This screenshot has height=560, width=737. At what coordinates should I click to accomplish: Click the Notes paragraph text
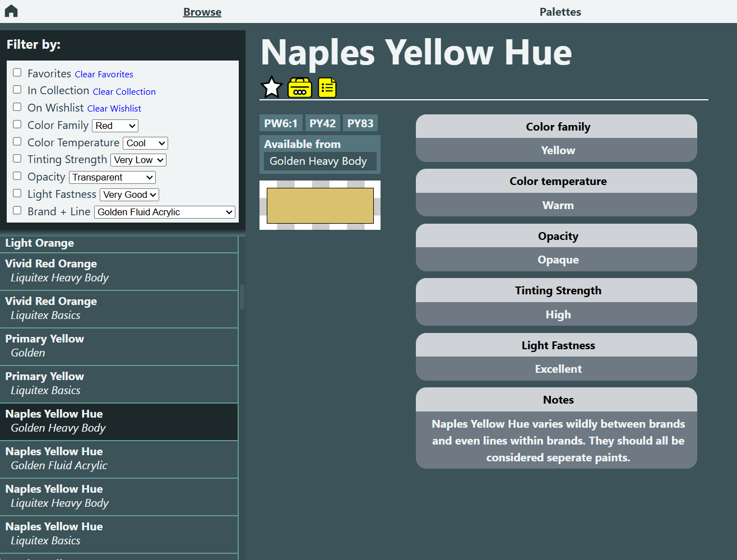[x=558, y=441]
